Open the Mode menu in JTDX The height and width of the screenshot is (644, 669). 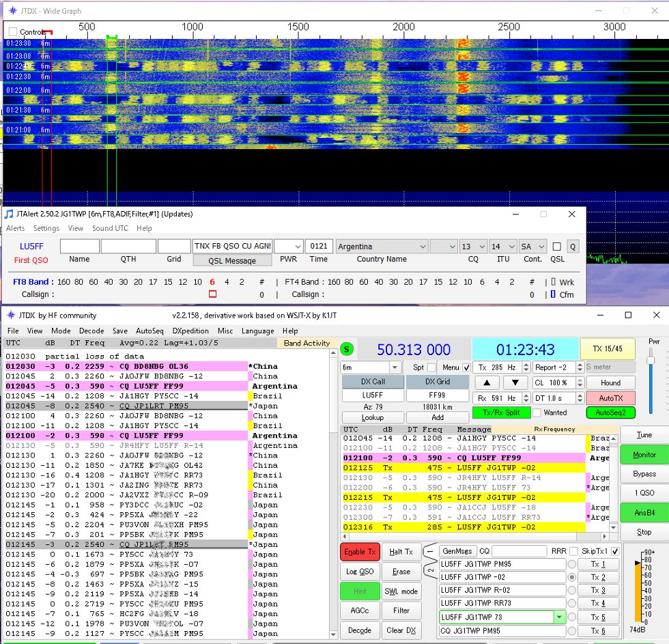(61, 331)
